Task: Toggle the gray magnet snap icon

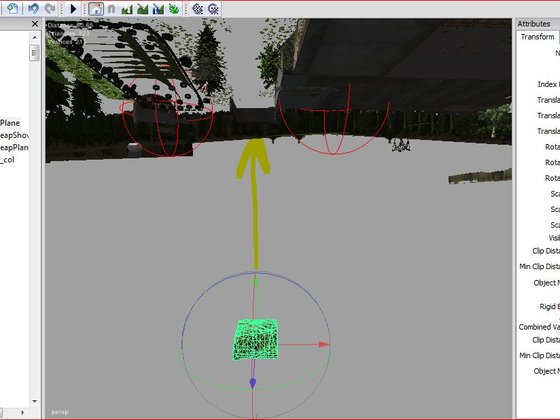Action: pyautogui.click(x=111, y=9)
